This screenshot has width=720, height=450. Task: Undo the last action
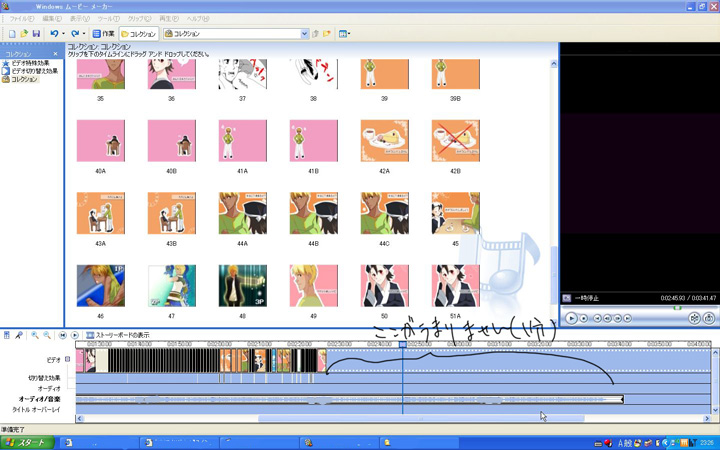[x=54, y=34]
